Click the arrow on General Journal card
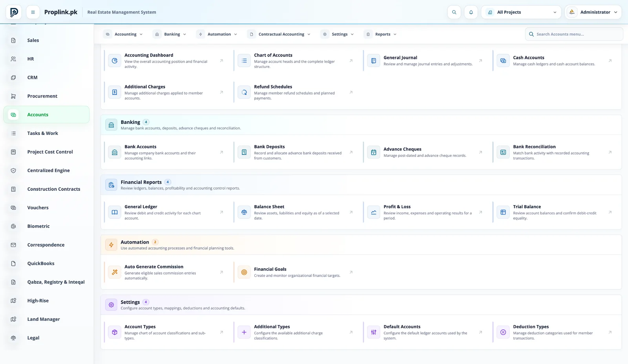 coord(480,61)
